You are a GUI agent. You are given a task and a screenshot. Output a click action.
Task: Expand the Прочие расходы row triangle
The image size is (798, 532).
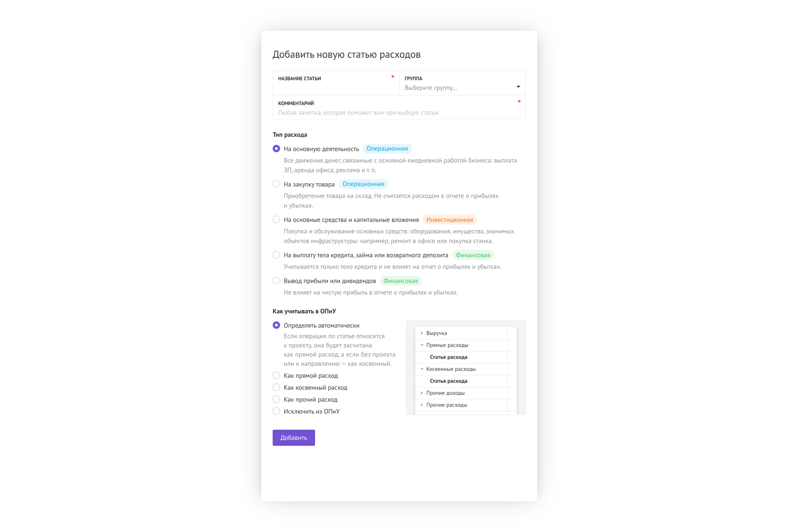pyautogui.click(x=421, y=405)
